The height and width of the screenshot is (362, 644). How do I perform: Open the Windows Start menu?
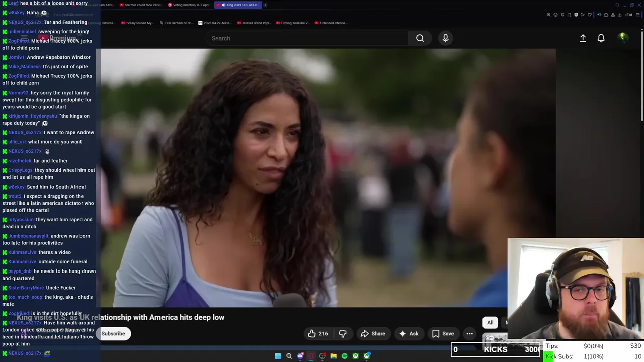coord(278,356)
